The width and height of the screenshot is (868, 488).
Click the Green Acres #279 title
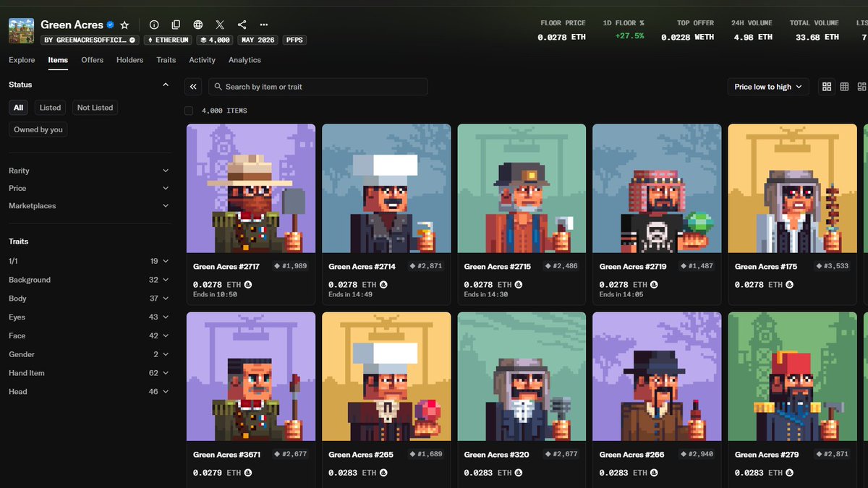766,455
